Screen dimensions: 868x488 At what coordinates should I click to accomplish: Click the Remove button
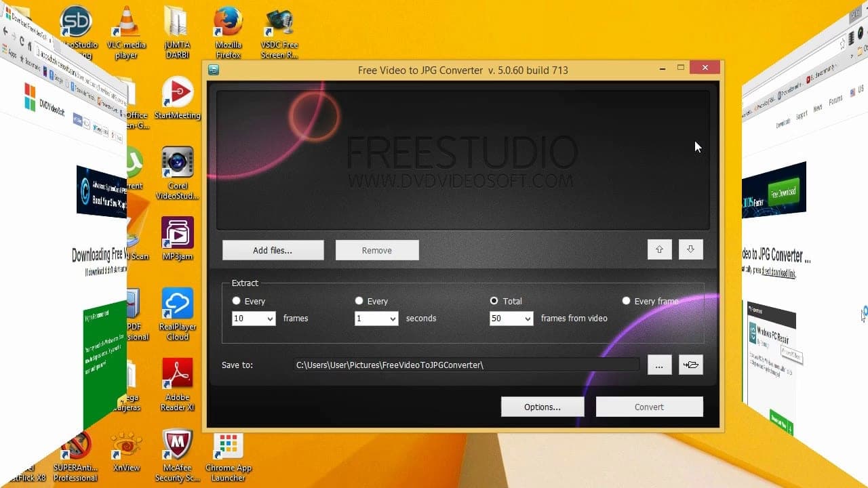pos(377,250)
